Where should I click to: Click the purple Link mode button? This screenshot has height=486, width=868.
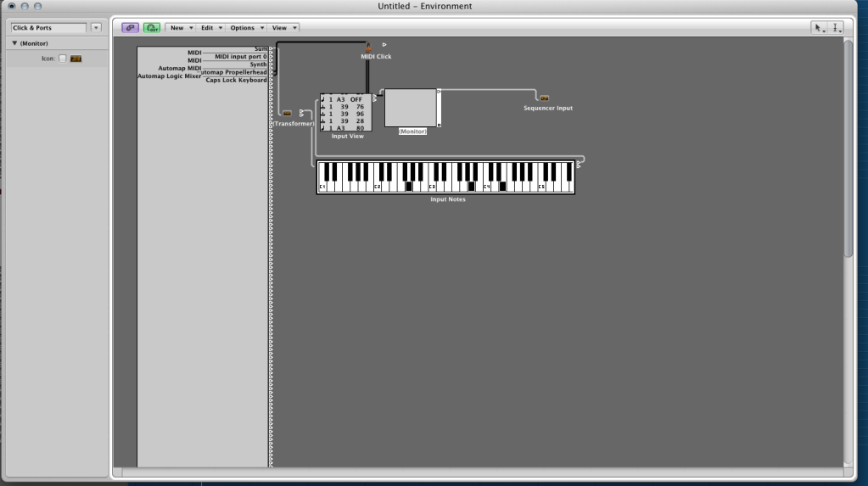pos(130,28)
